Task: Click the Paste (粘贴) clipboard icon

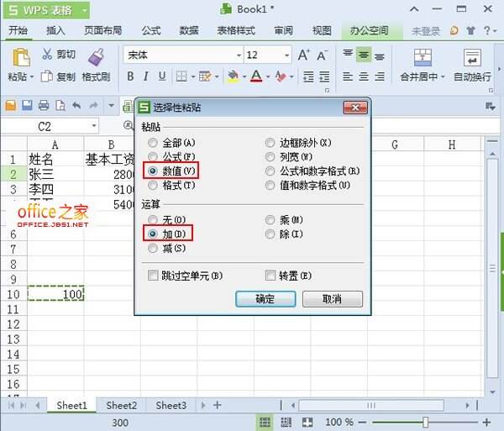Action: (x=21, y=58)
